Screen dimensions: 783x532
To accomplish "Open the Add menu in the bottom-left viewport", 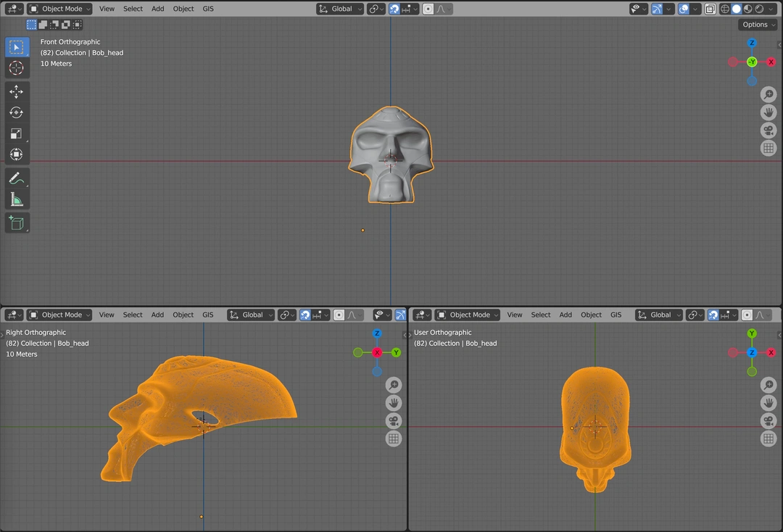I will 157,315.
